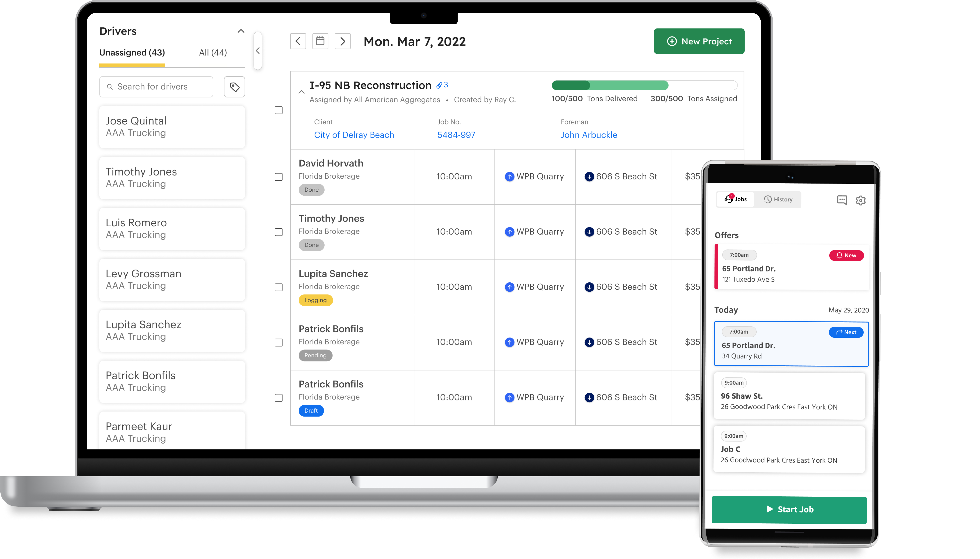Image resolution: width=980 pixels, height=559 pixels.
Task: Click plus icon on New Project button
Action: pos(672,41)
